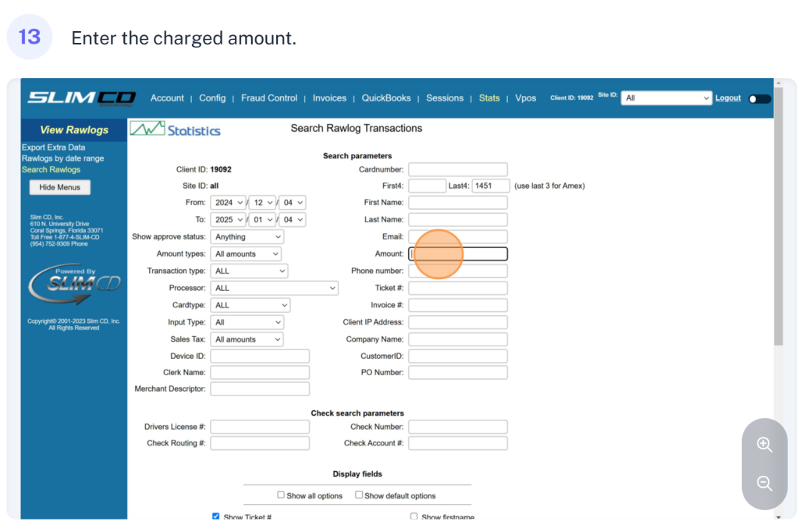Open Rawlogs by date range link
Viewport: 799px width, 532px height.
(62, 158)
